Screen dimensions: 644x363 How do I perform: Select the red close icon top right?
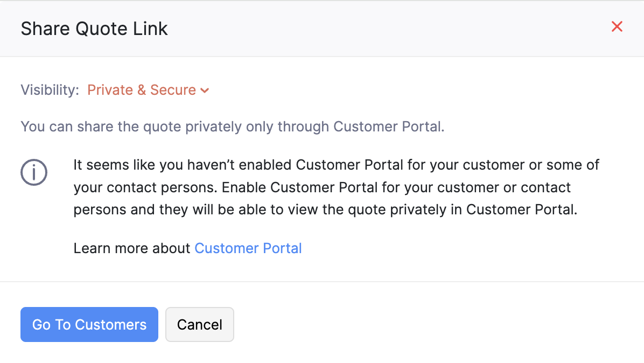coord(617,26)
